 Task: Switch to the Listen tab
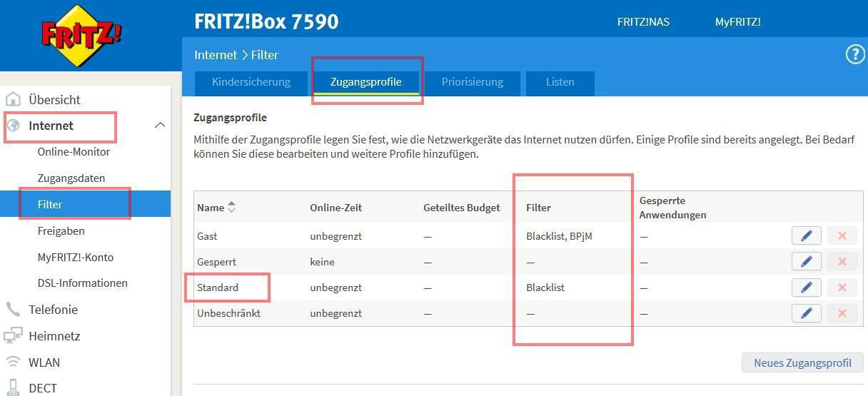560,82
